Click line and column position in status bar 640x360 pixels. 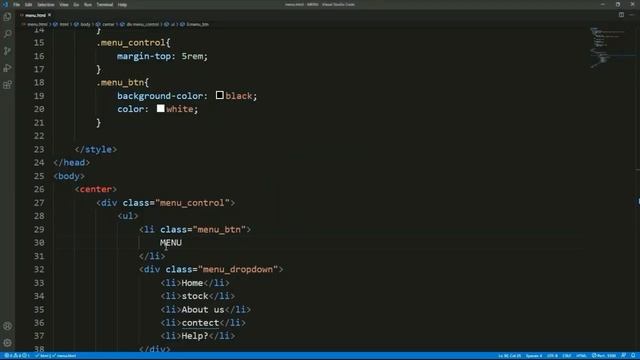(x=509, y=356)
